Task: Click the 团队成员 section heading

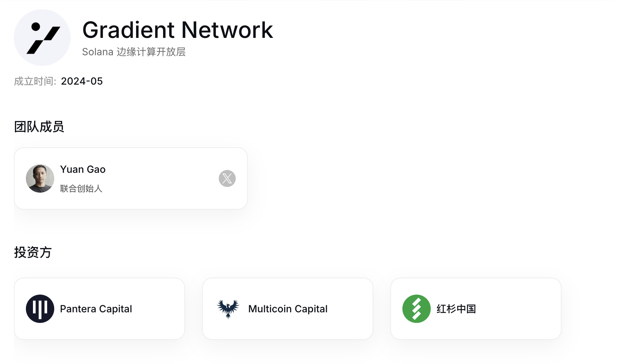Action: tap(39, 126)
